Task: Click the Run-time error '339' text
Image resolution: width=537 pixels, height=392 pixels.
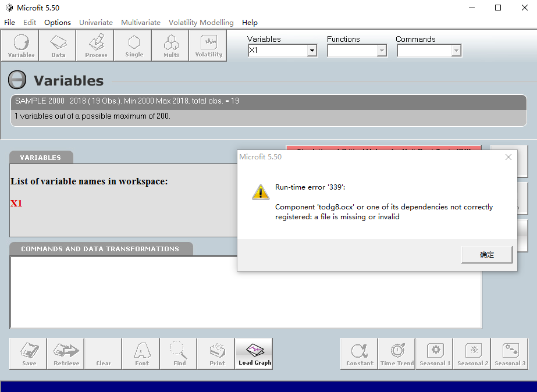Action: click(310, 187)
